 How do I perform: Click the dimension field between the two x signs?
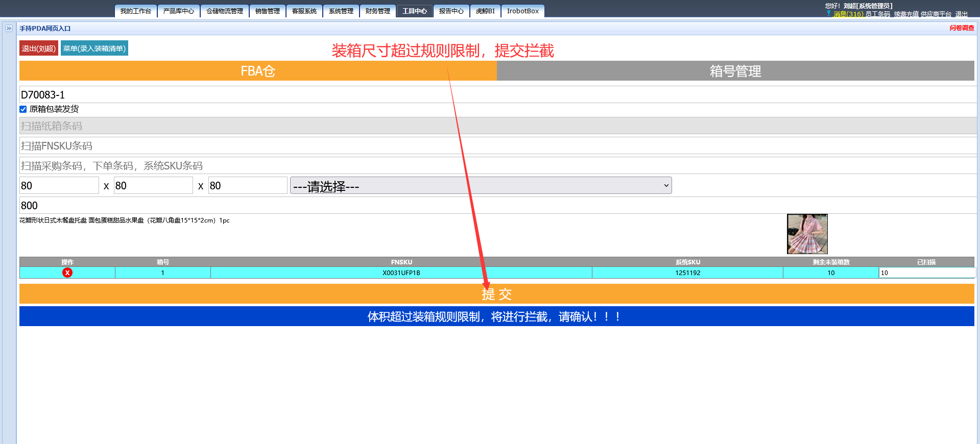point(154,185)
